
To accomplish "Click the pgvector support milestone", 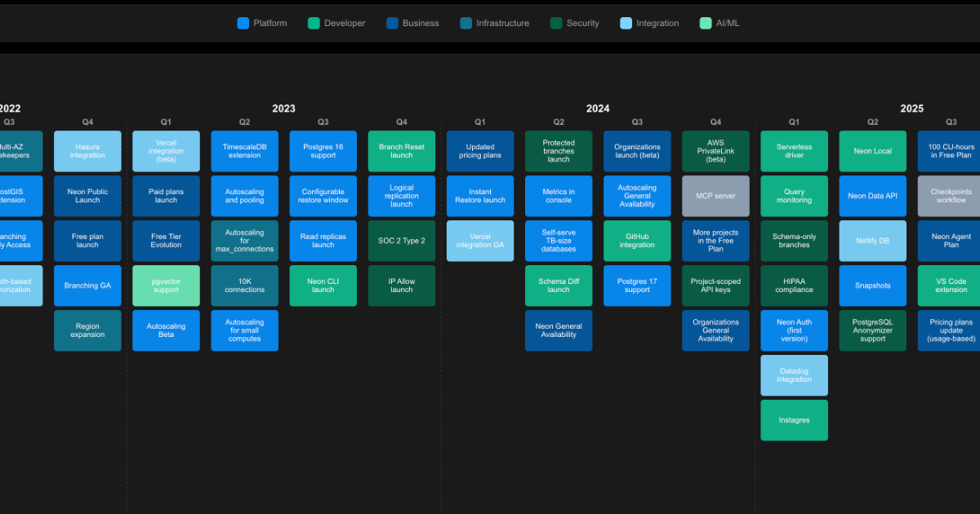I will point(166,286).
